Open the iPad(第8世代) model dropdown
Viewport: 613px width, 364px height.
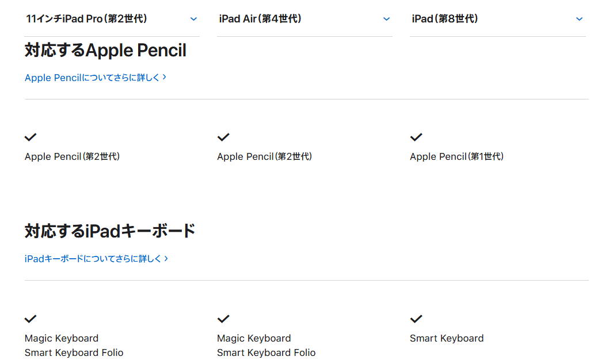(x=497, y=19)
